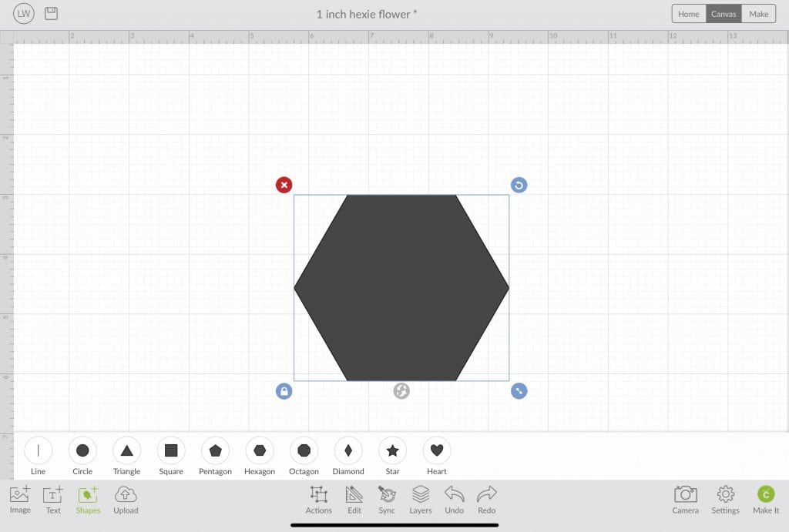The height and width of the screenshot is (532, 789).
Task: Switch to the Home tab
Action: tap(688, 14)
